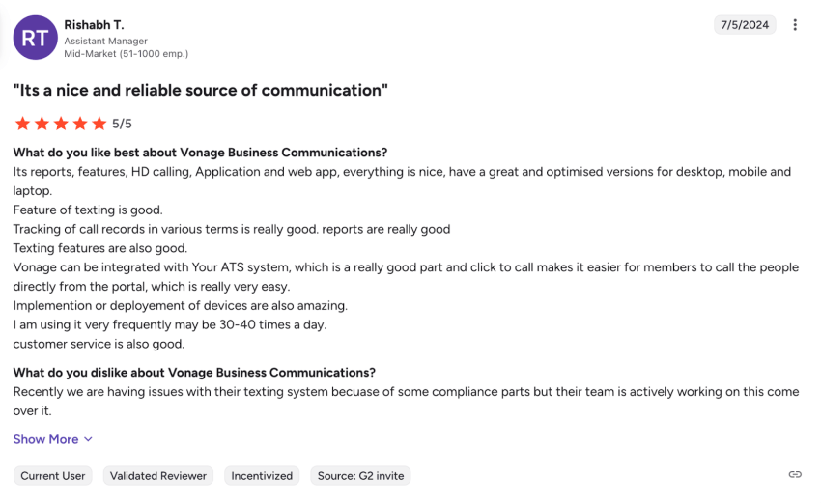The width and height of the screenshot is (821, 504).
Task: Click the second rating star
Action: 42,124
